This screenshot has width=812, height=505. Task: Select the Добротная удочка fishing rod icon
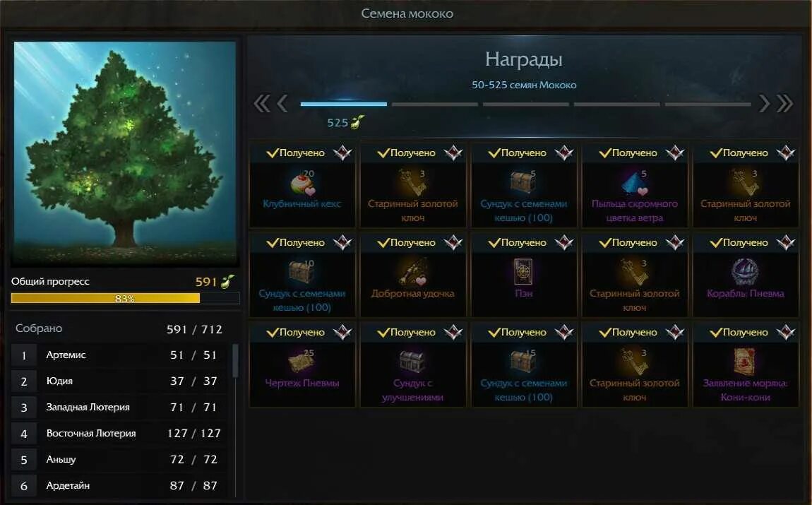[x=413, y=273]
